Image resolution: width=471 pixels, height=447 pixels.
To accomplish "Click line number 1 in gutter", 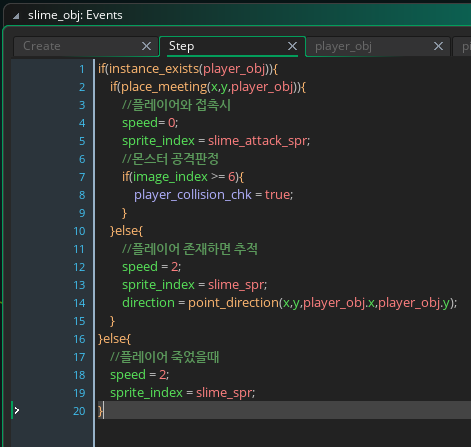I will pyautogui.click(x=82, y=69).
